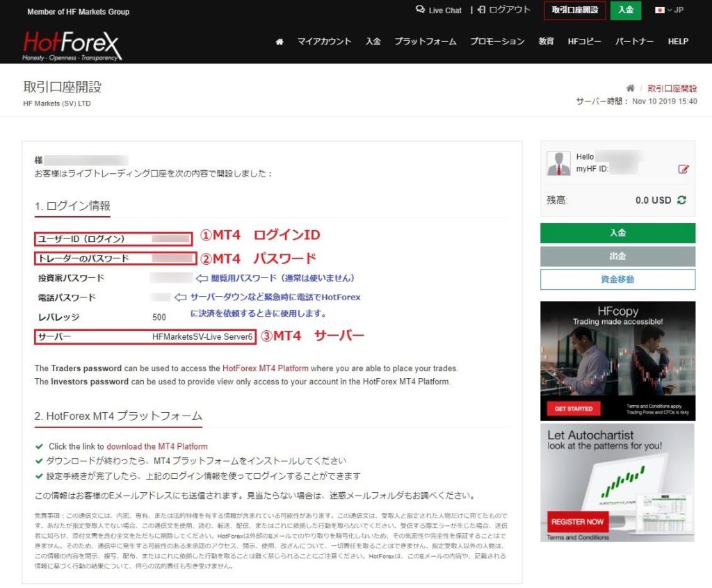Open the プロモーション menu
Screen dimensions: 712x588
(497, 41)
